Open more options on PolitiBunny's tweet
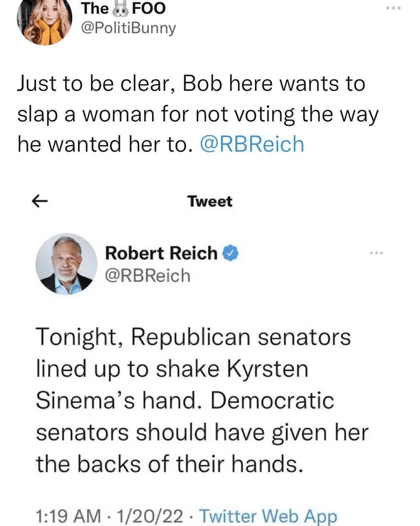Image resolution: width=420 pixels, height=526 pixels. [x=393, y=8]
